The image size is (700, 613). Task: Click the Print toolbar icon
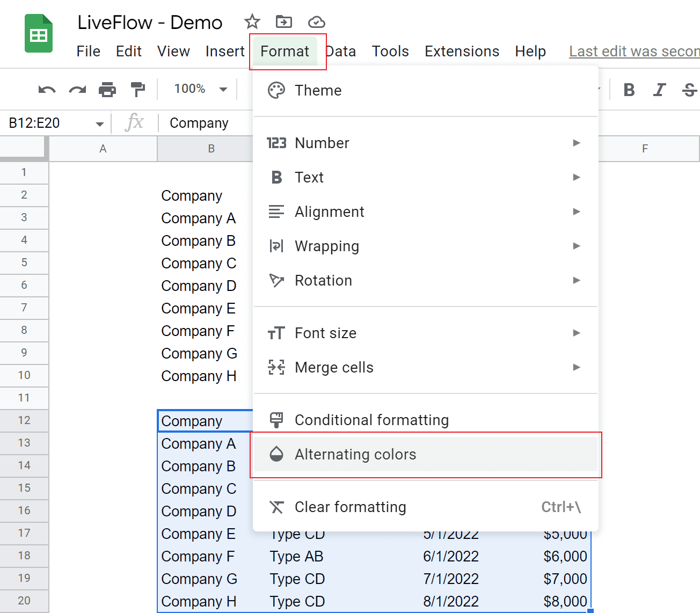click(x=107, y=89)
